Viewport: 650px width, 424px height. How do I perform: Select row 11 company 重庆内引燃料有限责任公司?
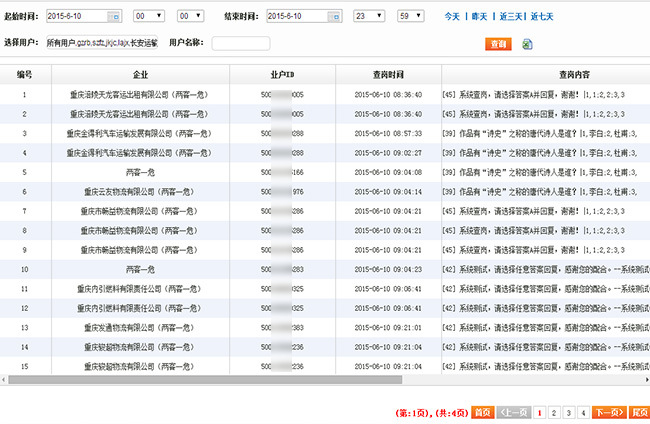tap(139, 289)
